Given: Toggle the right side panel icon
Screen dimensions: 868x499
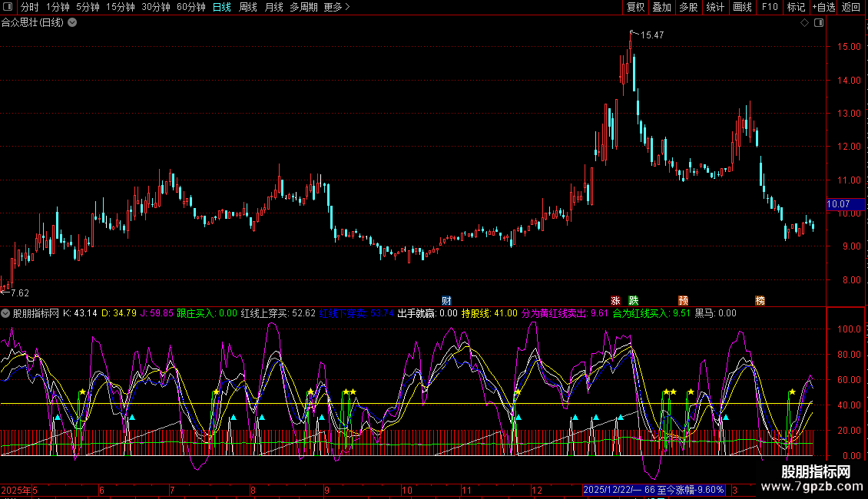Looking at the screenshot, I should (818, 23).
